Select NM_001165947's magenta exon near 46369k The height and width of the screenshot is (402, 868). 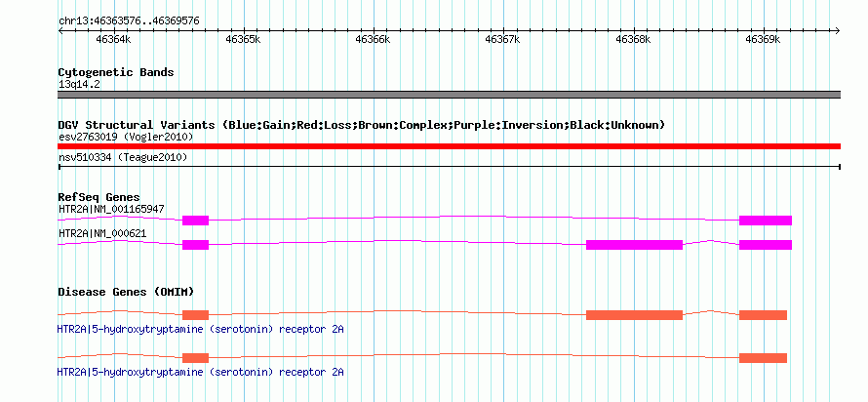(x=766, y=221)
